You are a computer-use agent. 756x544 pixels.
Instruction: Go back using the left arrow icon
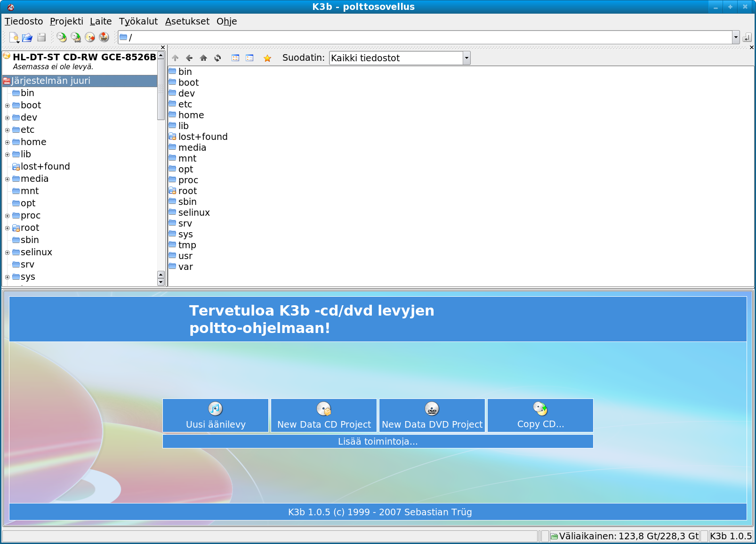point(189,58)
